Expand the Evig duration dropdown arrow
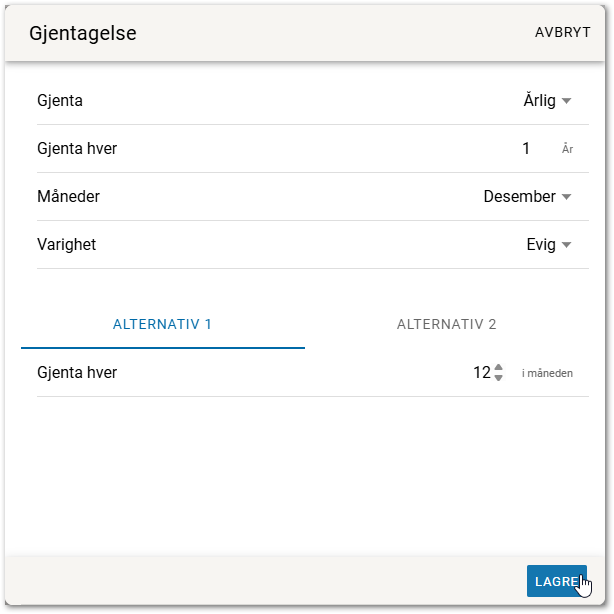 coord(566,245)
